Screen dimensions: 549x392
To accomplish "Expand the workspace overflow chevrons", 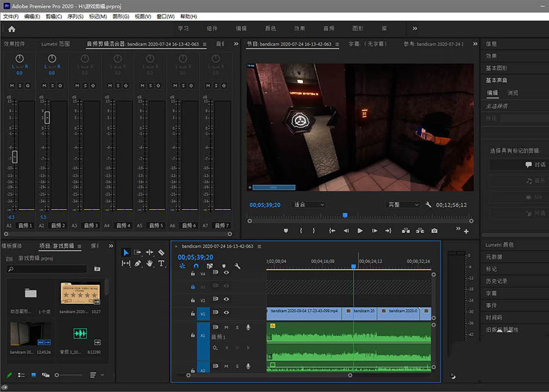I will click(x=415, y=29).
